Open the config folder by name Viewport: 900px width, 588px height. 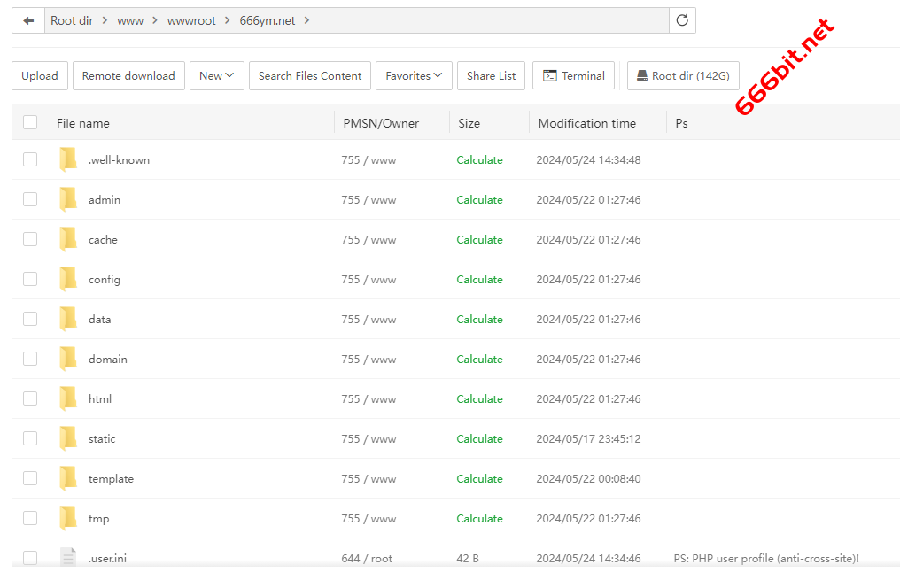(104, 280)
